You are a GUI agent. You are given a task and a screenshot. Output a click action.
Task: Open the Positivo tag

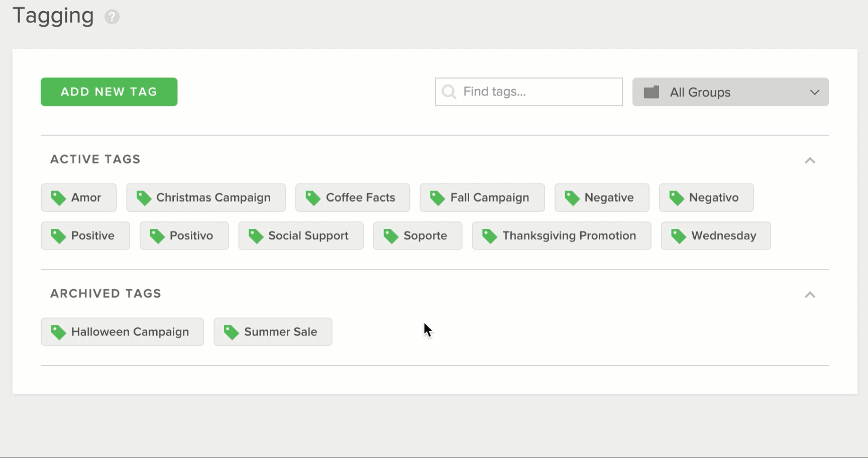[184, 236]
